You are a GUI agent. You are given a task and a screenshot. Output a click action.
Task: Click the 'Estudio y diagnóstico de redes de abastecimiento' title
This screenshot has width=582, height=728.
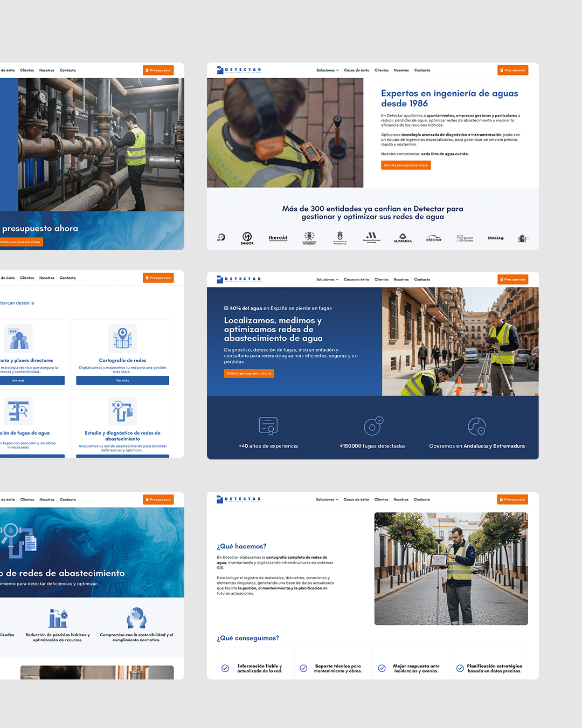(122, 436)
